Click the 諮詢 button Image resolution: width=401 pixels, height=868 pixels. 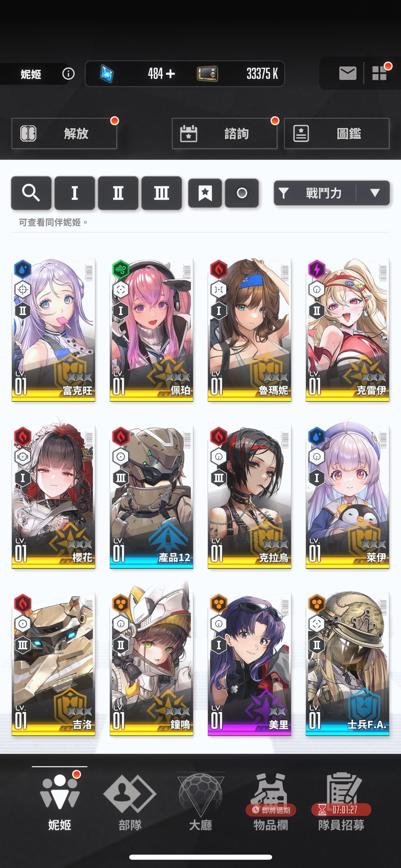(x=225, y=133)
